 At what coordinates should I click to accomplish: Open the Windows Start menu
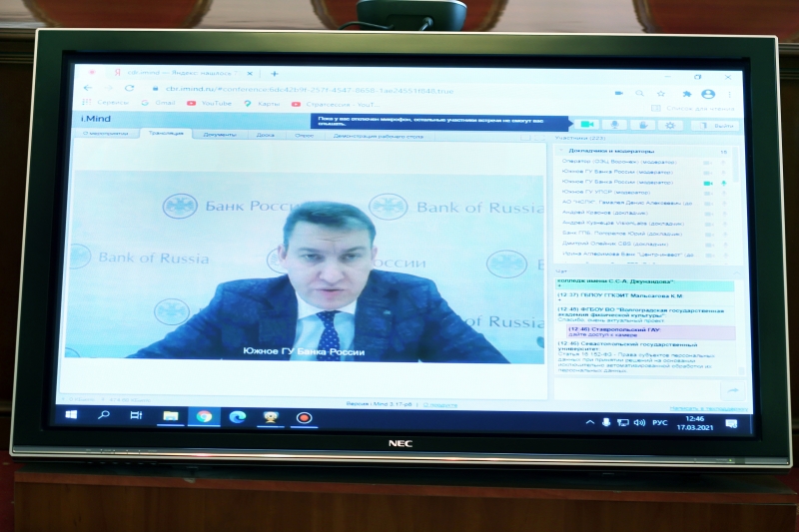tap(71, 414)
